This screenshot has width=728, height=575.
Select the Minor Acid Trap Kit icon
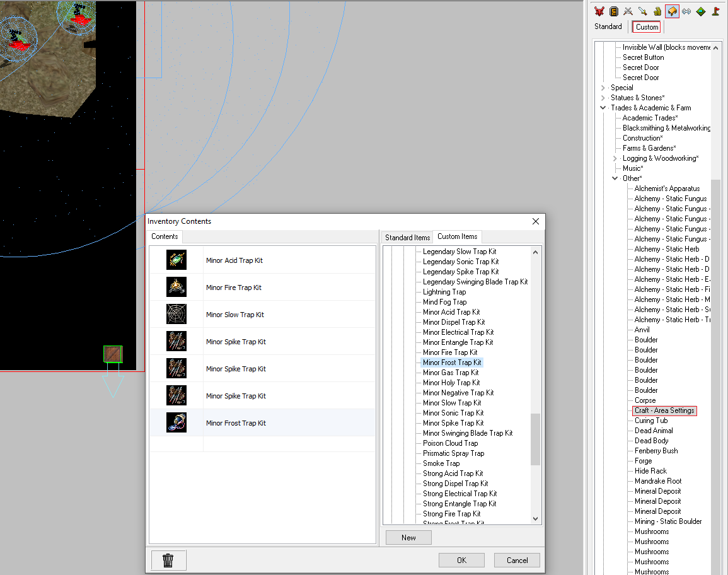pos(176,260)
